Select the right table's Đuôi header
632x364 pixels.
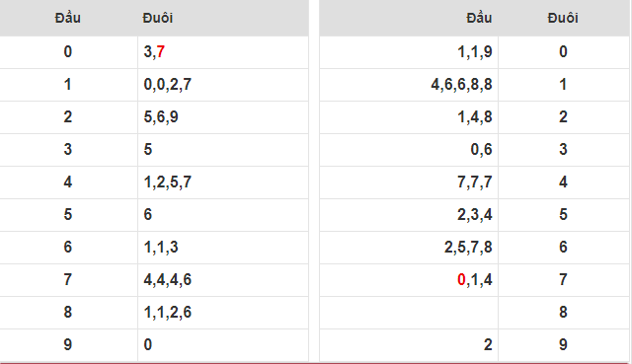[x=563, y=18]
